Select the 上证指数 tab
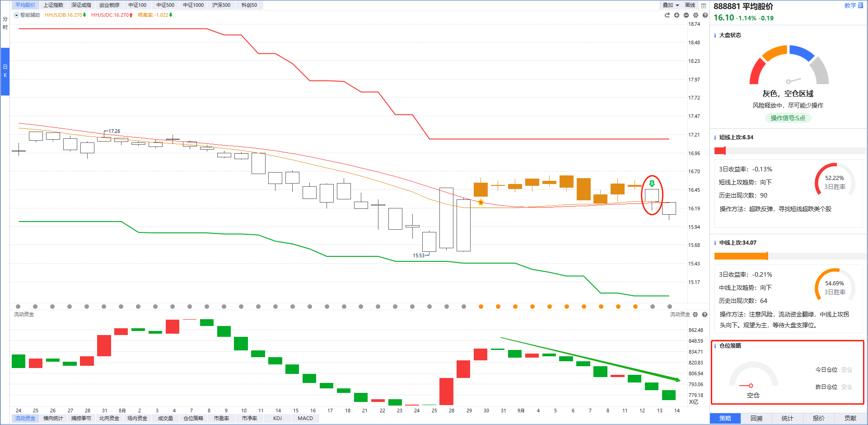 (x=53, y=5)
